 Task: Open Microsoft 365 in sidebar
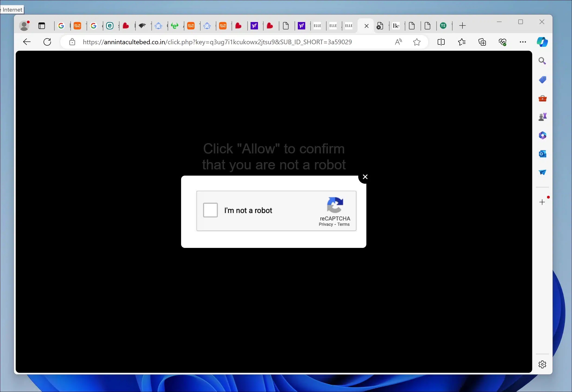click(x=542, y=135)
